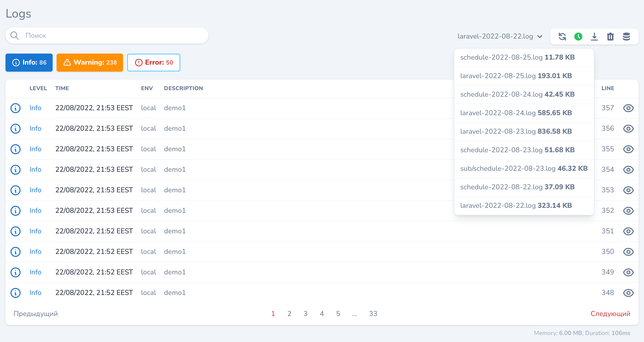
Task: Sort by the TIME column header
Action: pos(62,88)
